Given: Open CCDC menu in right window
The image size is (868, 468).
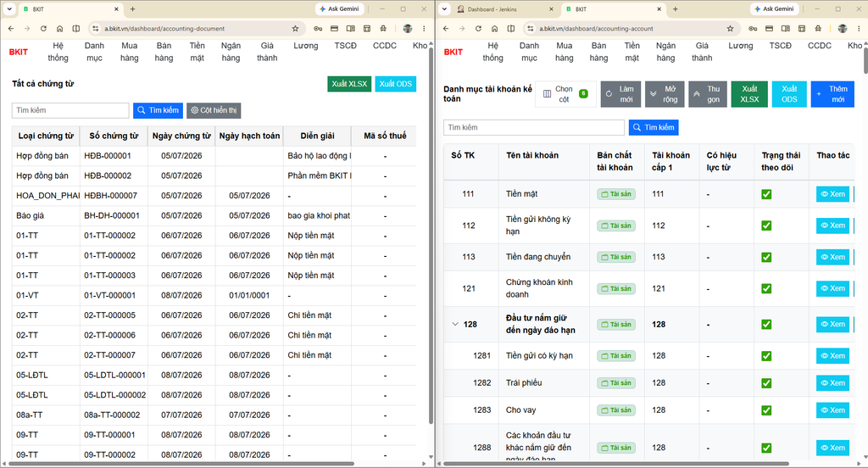Looking at the screenshot, I should click(x=820, y=46).
